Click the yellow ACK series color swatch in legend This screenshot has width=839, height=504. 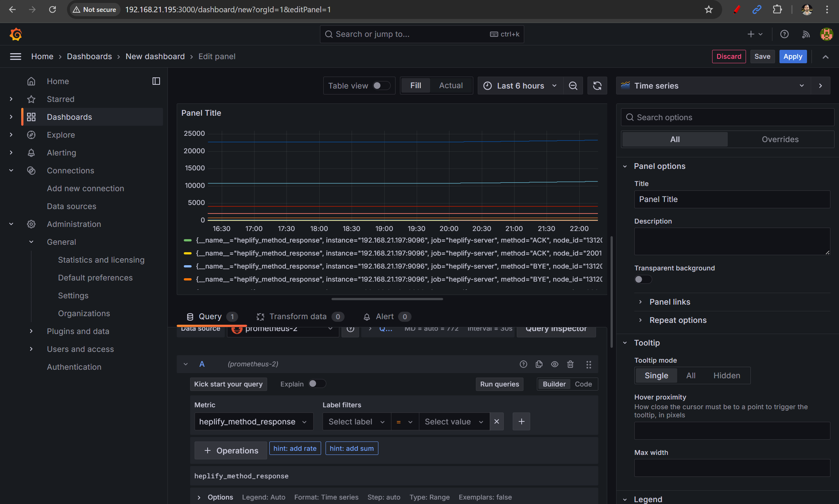(188, 253)
